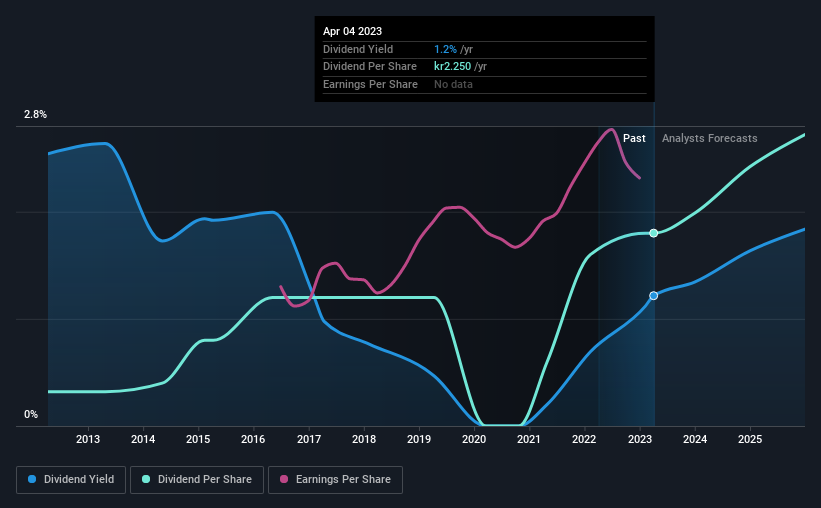Screen dimensions: 821x508
Task: Click the 2025 x-axis label
Action: 750,439
